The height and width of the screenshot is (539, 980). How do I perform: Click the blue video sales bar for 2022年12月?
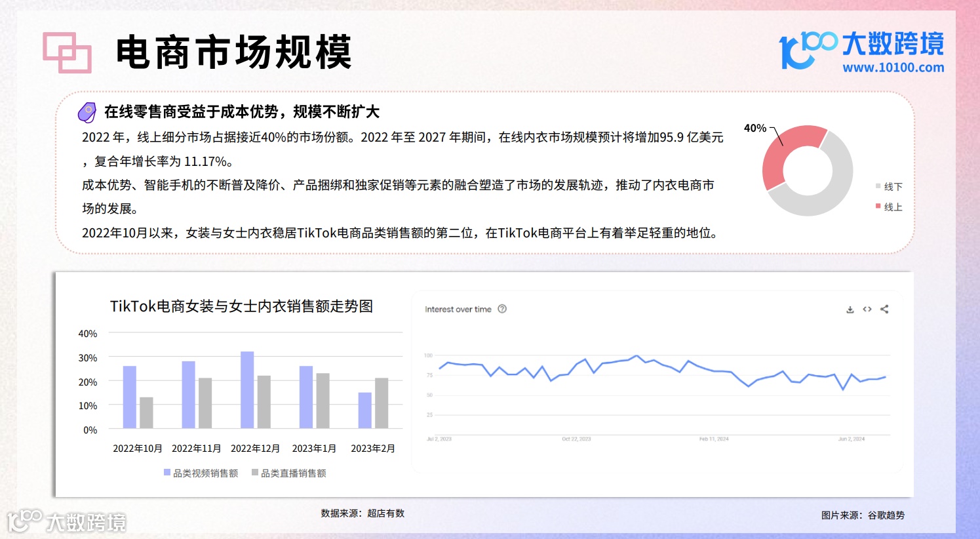(x=247, y=390)
